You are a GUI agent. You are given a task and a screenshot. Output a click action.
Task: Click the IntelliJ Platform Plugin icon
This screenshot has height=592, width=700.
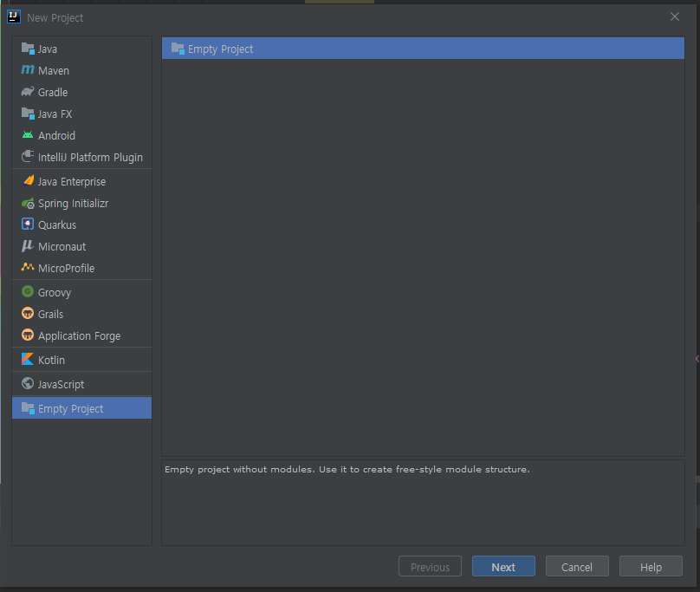(x=28, y=156)
